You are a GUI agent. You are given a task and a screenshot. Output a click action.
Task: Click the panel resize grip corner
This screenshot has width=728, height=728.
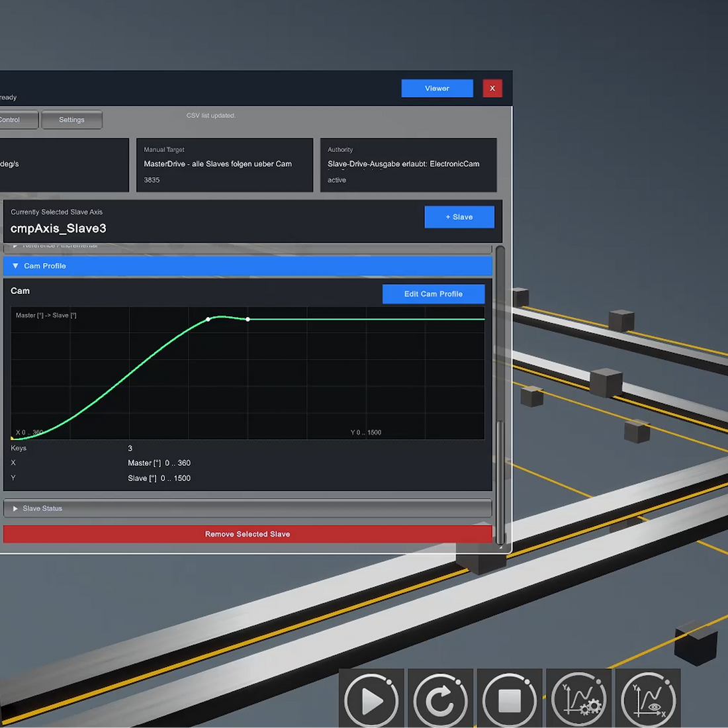pos(500,547)
